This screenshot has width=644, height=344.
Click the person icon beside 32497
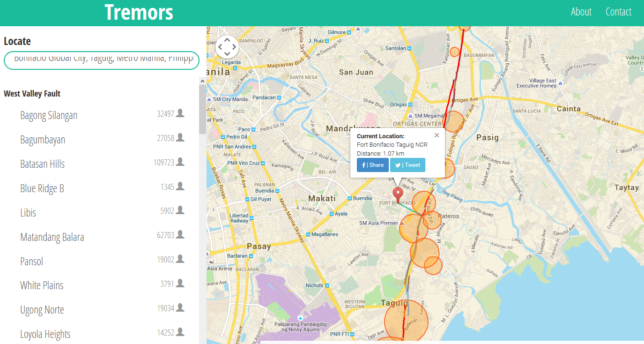[x=180, y=113]
